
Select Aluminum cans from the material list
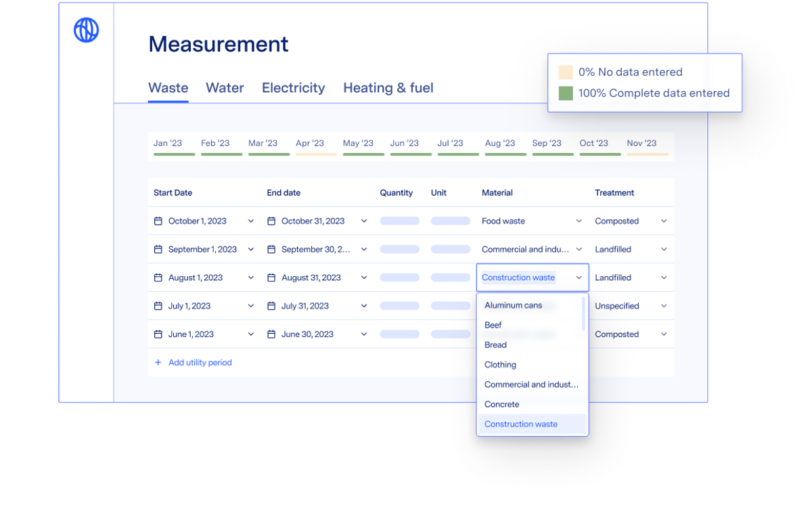pos(514,305)
